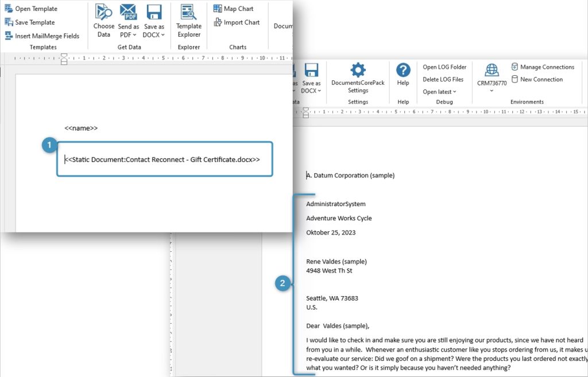
Task: Click Open Template in Templates group
Action: tap(31, 9)
